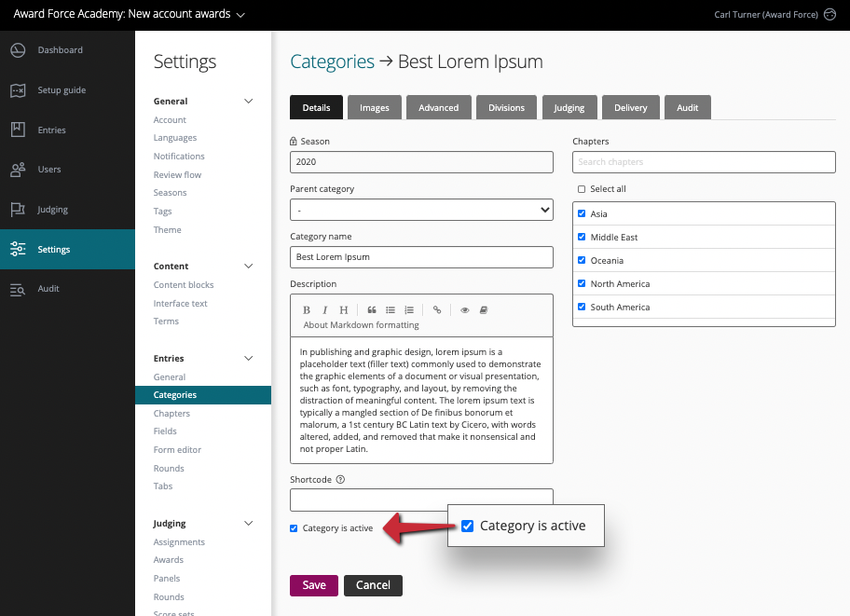Add a hyperlink in the description editor
Image resolution: width=850 pixels, height=616 pixels.
436,309
